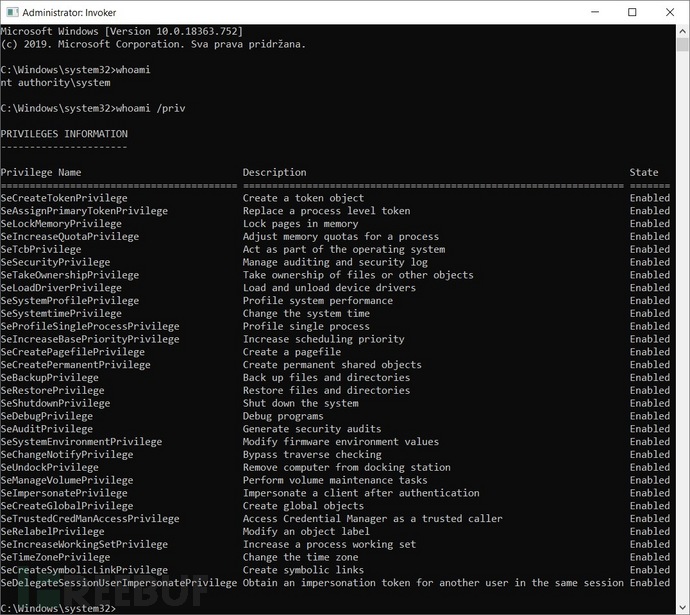Click the 'Privilege Name' column header
The image size is (690, 615).
coord(41,172)
